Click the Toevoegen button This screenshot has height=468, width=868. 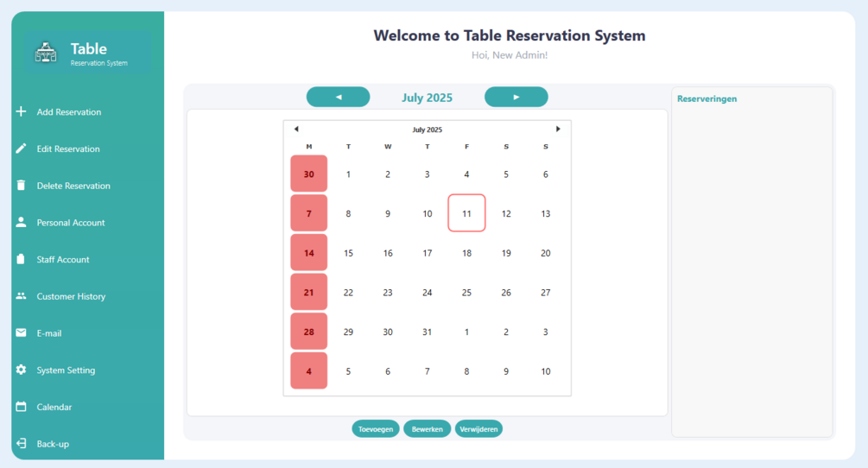point(376,429)
